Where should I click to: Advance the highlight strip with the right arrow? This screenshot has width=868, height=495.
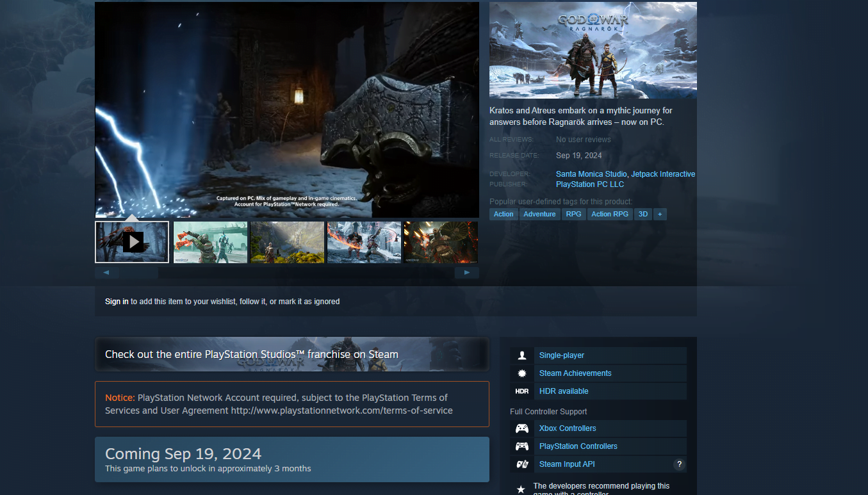(467, 273)
